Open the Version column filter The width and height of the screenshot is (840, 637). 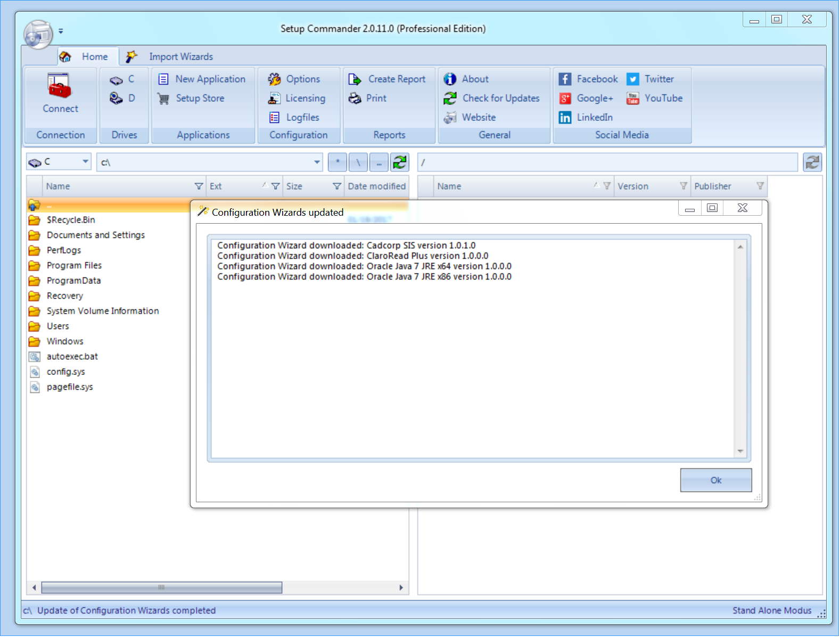pos(683,186)
